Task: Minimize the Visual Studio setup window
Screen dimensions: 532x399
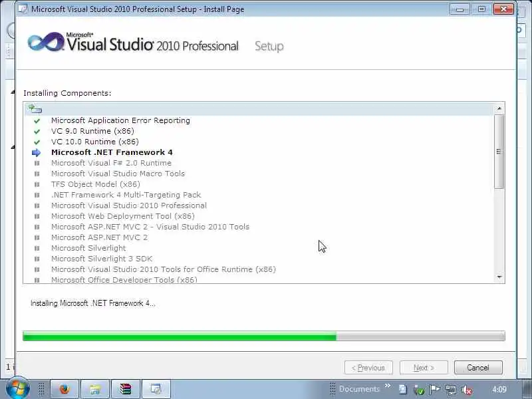Action: (x=460, y=9)
